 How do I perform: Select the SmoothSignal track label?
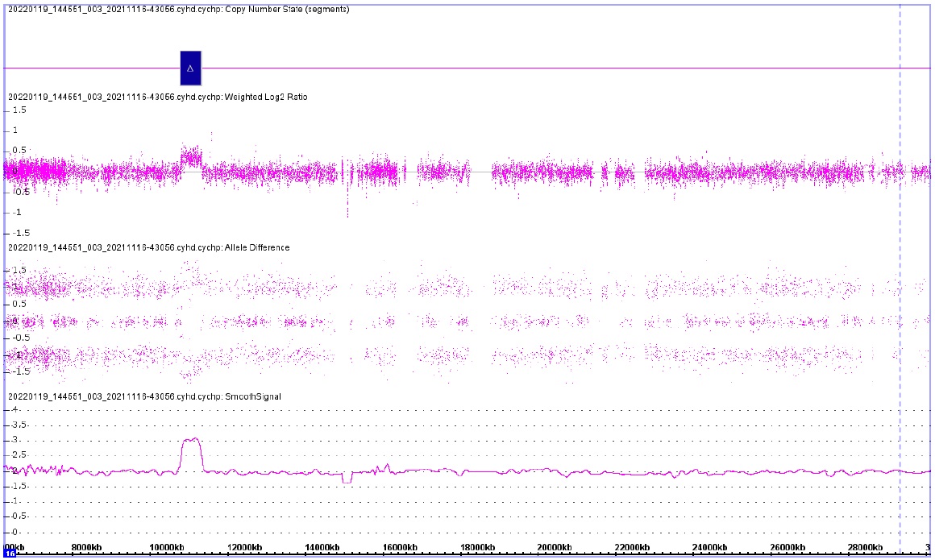(143, 397)
